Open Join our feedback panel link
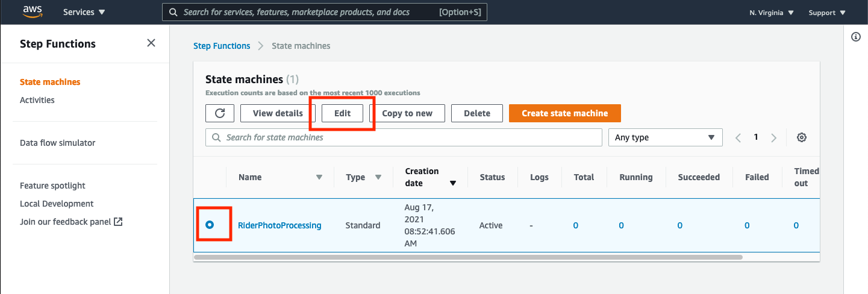The image size is (868, 294). click(71, 222)
